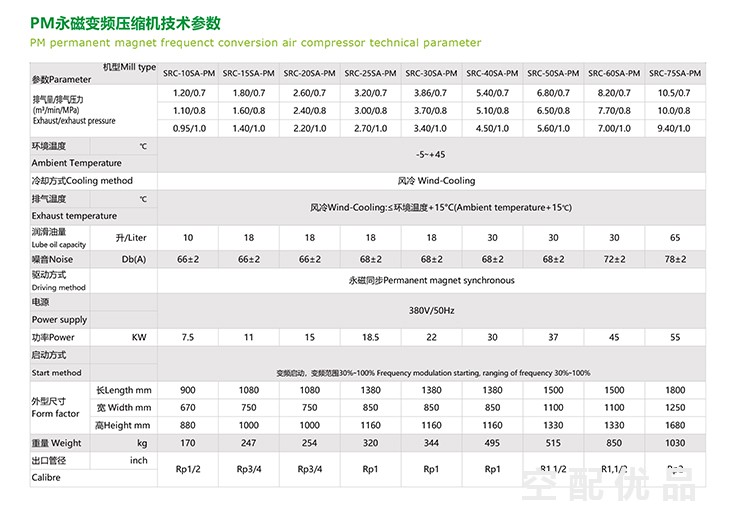Select the Exhaust temperature row label
Image resolution: width=735 pixels, height=519 pixels.
74,216
